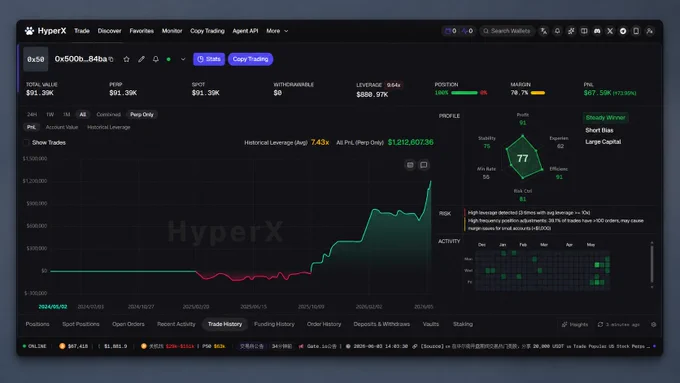Click the 0x50 wallet avatar
Image resolution: width=680 pixels, height=383 pixels.
36,59
